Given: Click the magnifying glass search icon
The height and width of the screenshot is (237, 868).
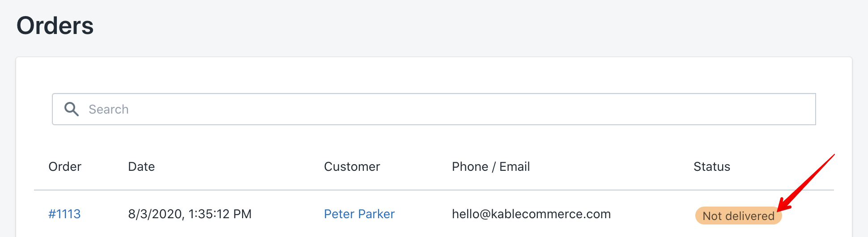Looking at the screenshot, I should [x=72, y=109].
